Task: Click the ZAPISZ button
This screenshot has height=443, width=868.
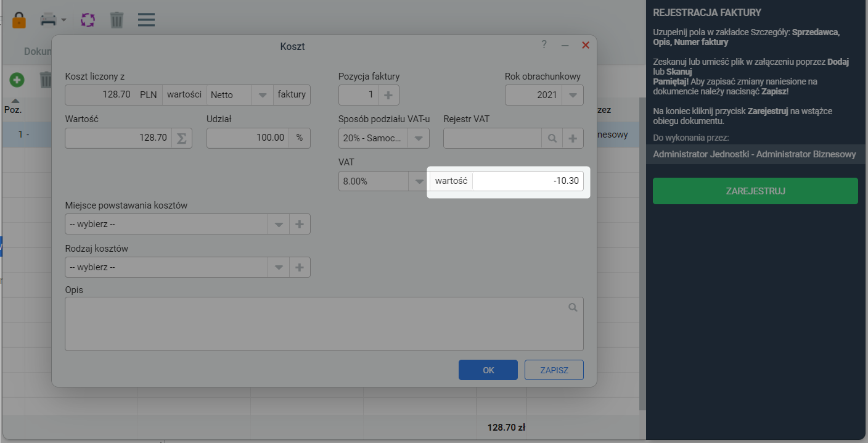Action: coord(554,370)
